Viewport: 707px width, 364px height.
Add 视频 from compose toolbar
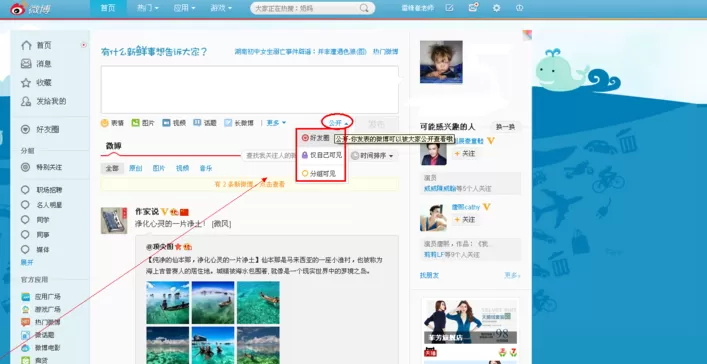(174, 123)
